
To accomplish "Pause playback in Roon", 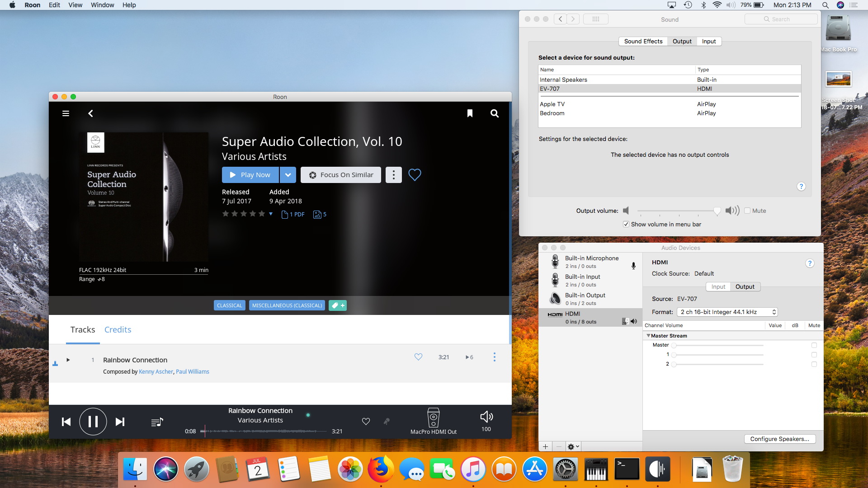I will pyautogui.click(x=93, y=422).
